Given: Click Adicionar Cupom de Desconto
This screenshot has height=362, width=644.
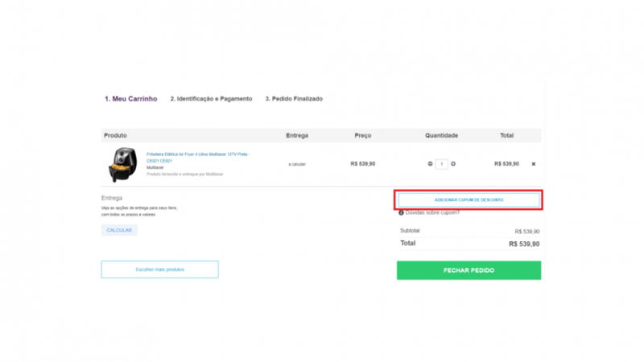Looking at the screenshot, I should 469,200.
